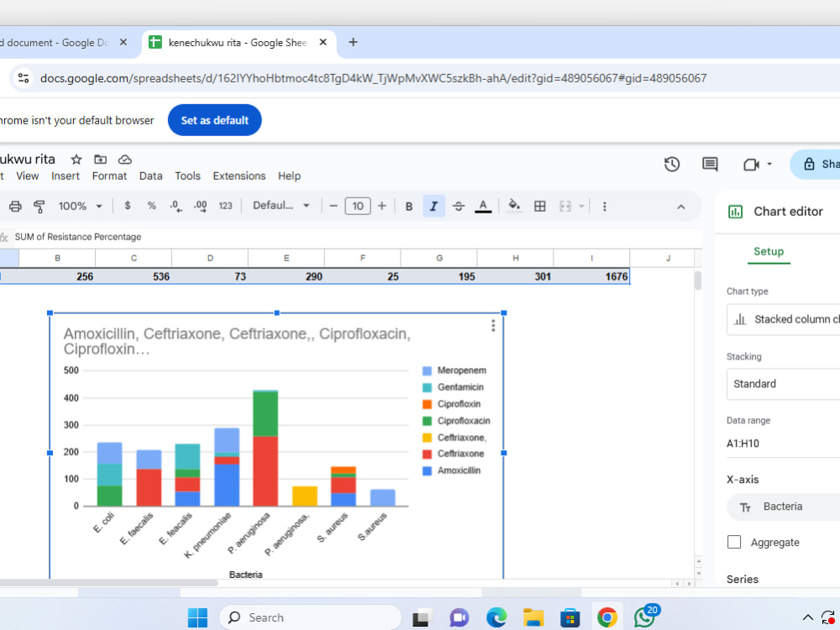Click the video meeting camera icon
The image size is (840, 630).
coord(752,165)
